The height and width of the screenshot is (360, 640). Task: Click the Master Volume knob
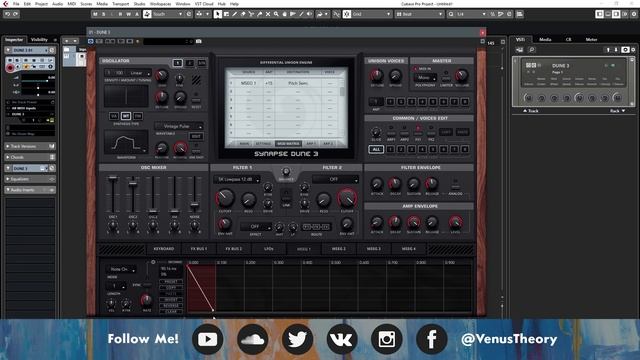coord(462,76)
